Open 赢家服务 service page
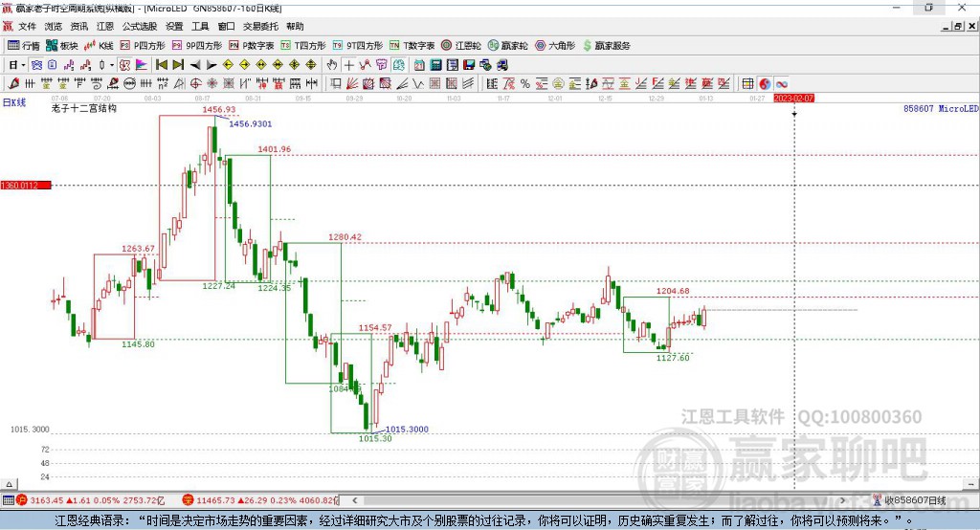The width and height of the screenshot is (980, 530). click(x=606, y=46)
